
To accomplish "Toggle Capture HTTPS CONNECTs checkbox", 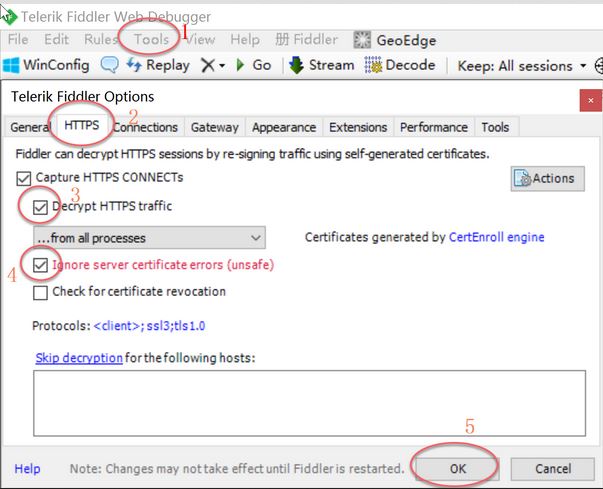I will point(24,178).
